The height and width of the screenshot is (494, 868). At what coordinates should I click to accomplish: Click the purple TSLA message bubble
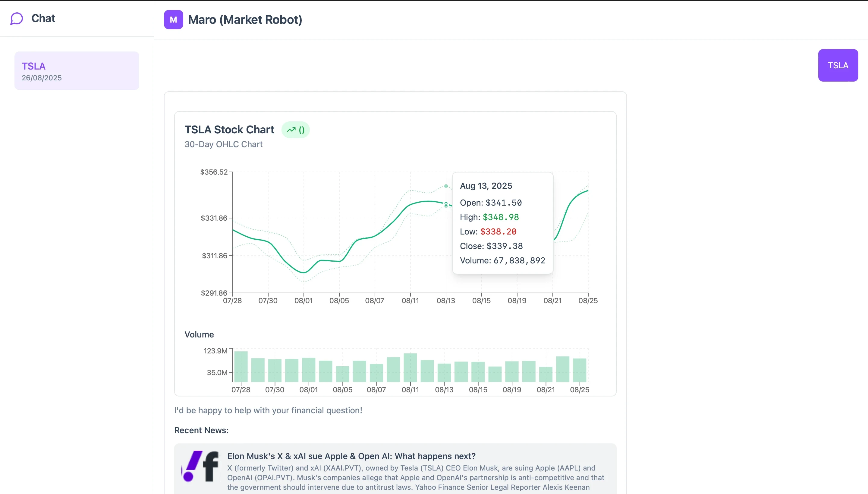[838, 66]
